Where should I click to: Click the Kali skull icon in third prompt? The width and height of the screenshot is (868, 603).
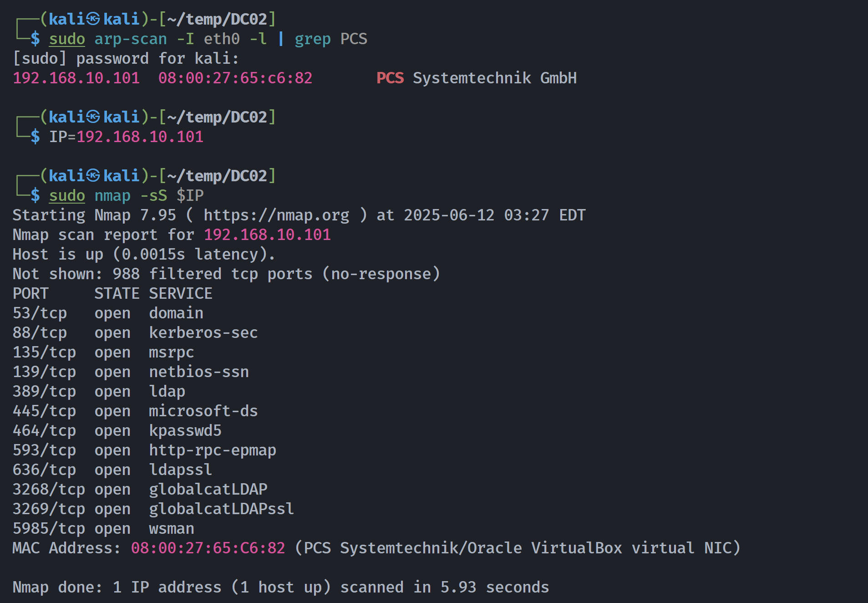pyautogui.click(x=93, y=175)
